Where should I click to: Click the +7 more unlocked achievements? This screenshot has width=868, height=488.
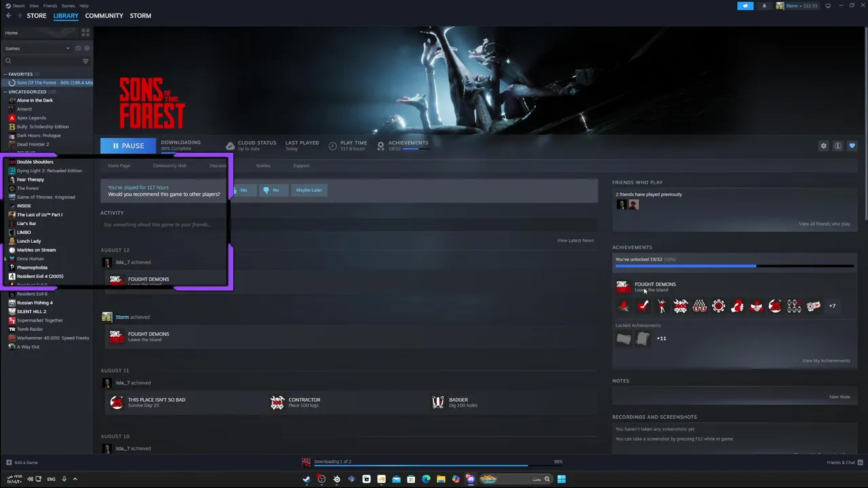(x=832, y=306)
